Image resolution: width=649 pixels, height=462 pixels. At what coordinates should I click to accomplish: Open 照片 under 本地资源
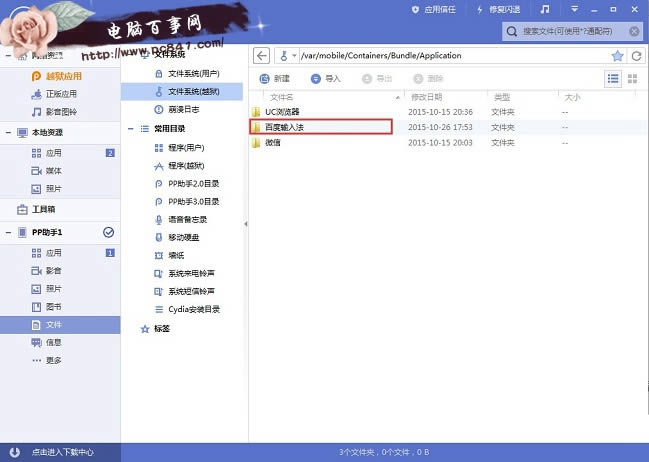pos(60,189)
